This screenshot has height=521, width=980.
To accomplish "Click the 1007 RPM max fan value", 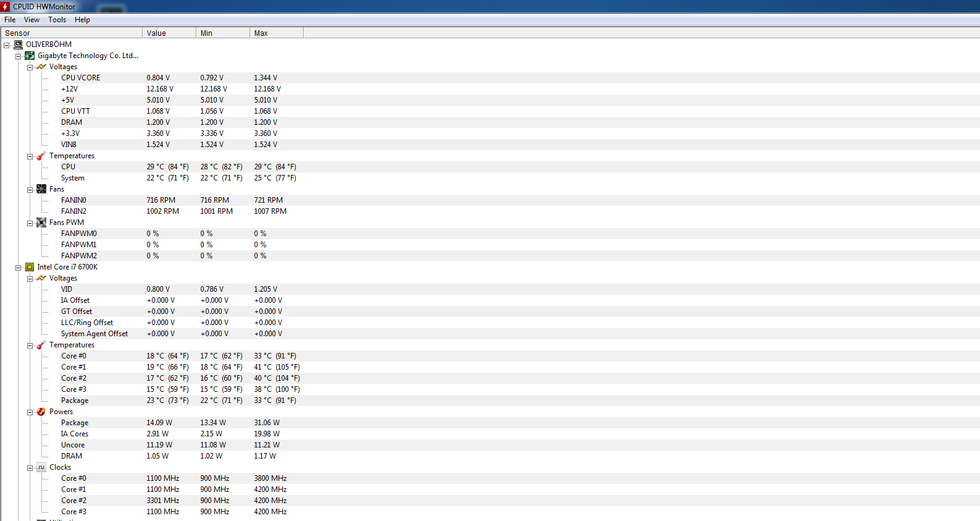I will 270,211.
